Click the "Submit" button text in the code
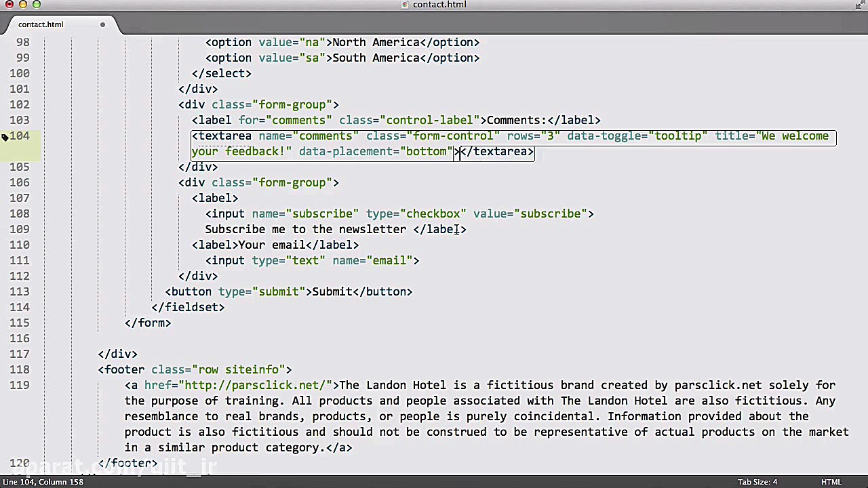This screenshot has height=488, width=868. (x=332, y=291)
